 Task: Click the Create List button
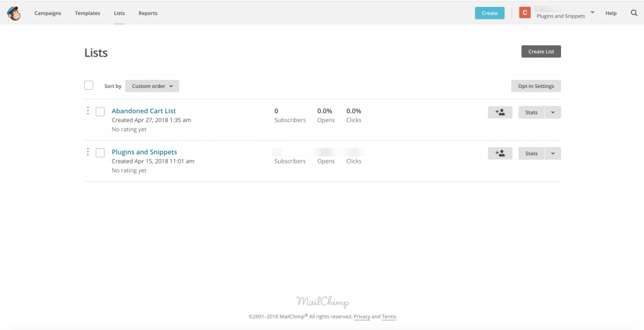541,52
